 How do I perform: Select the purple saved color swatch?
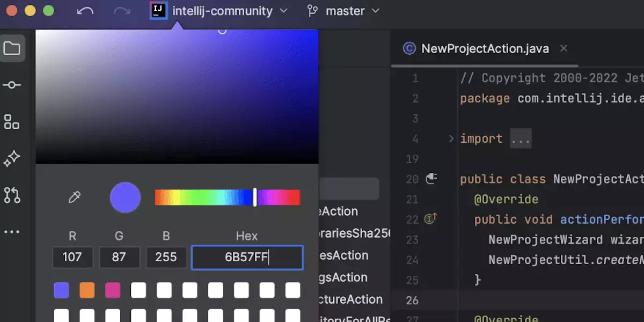[x=62, y=291]
